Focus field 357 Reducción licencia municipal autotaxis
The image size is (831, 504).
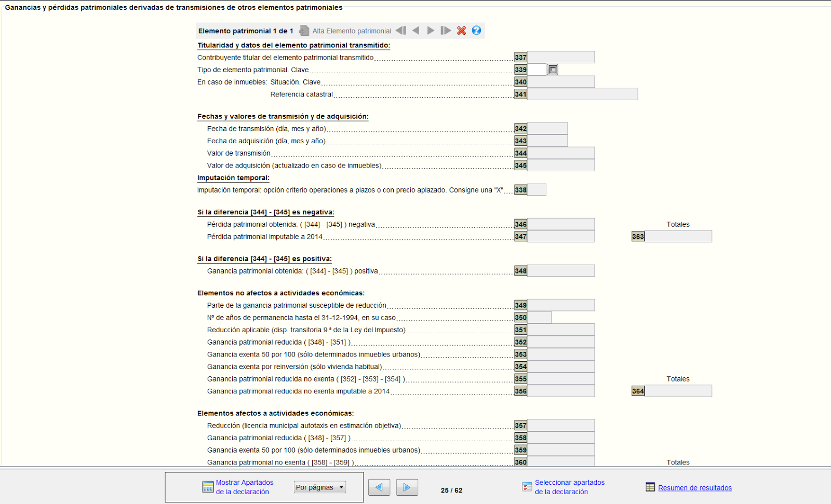point(561,426)
